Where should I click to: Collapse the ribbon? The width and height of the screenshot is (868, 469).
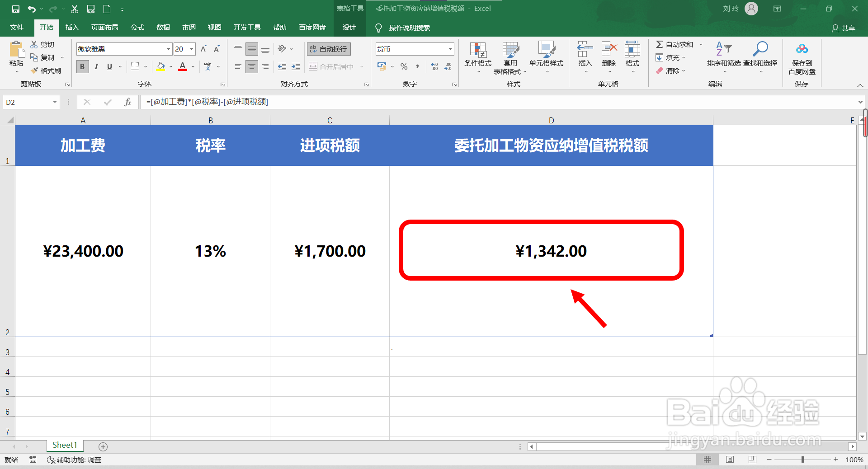(860, 85)
